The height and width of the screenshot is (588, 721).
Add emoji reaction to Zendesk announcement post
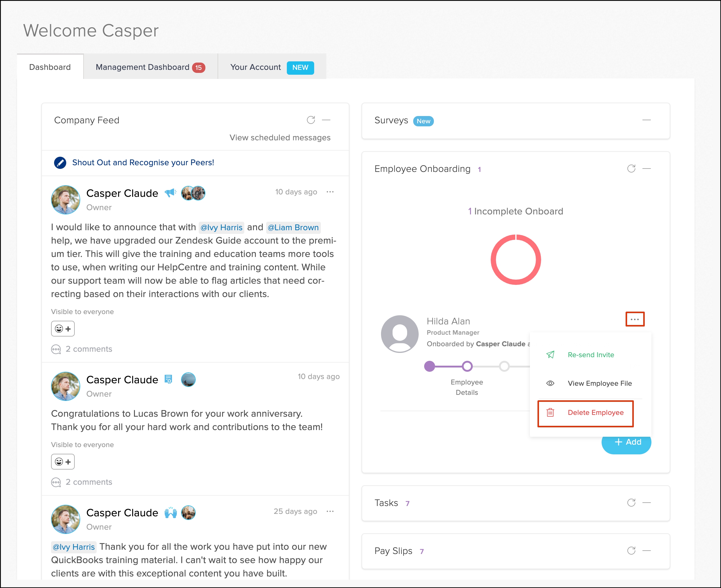(63, 329)
